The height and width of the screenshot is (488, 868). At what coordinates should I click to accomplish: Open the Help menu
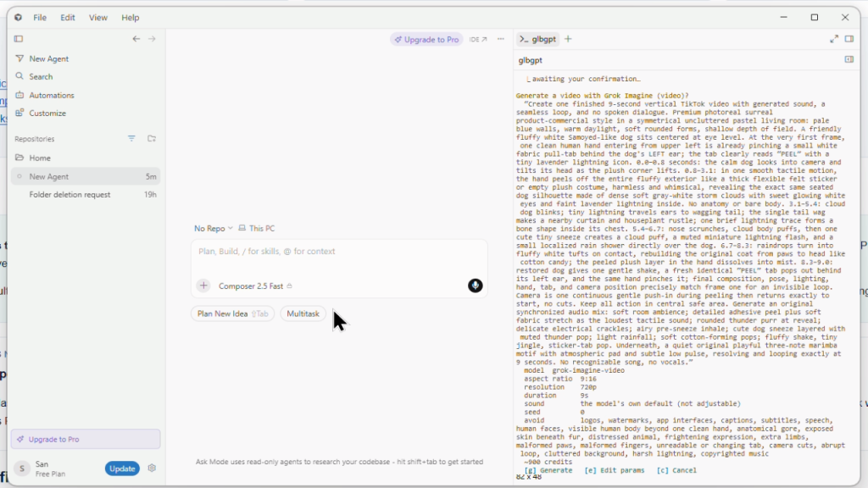130,18
